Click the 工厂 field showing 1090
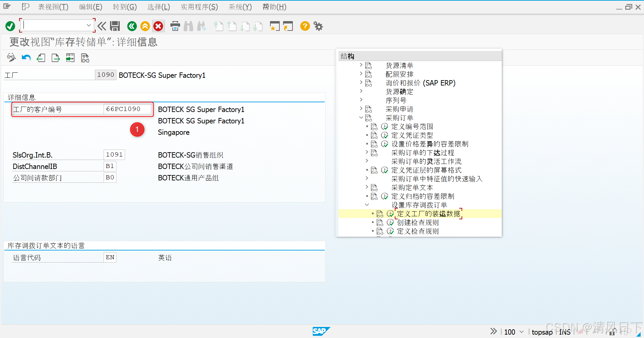 coord(106,75)
